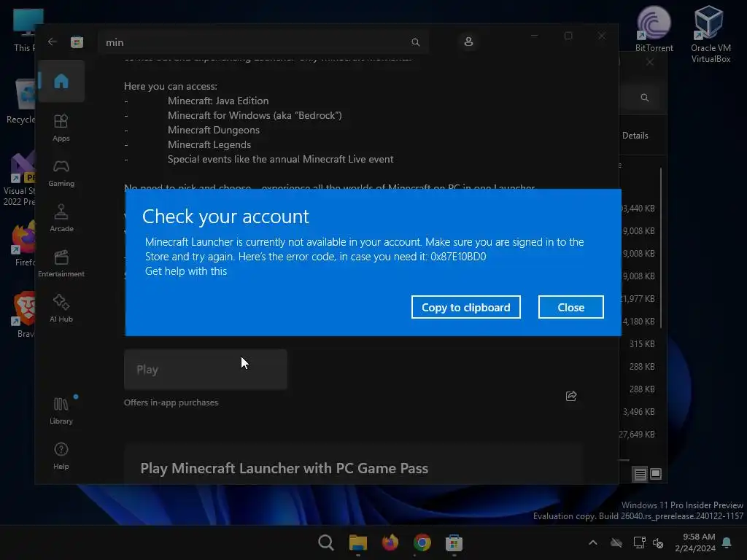Click the network display tray icon
Screen dimensions: 747x560
point(639,542)
